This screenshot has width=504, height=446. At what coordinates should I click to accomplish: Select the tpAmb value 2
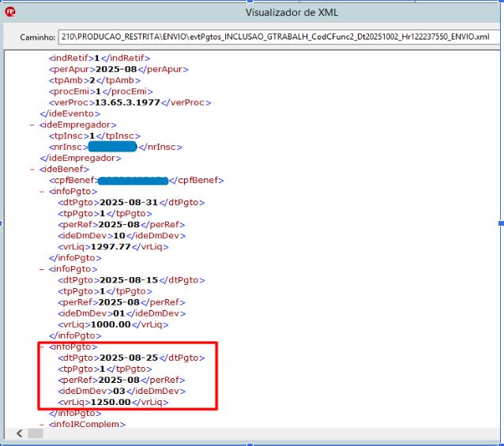92,81
